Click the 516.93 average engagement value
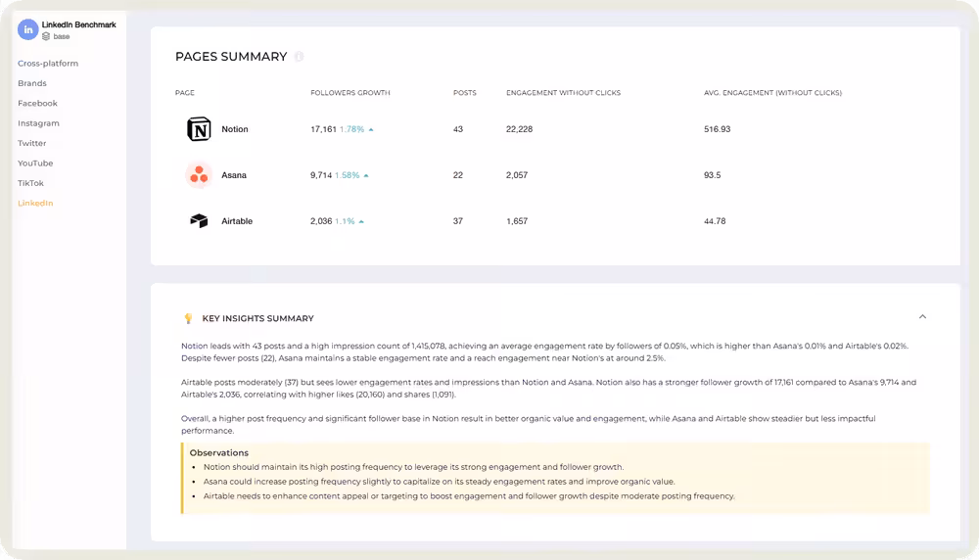Image resolution: width=979 pixels, height=560 pixels. tap(718, 129)
